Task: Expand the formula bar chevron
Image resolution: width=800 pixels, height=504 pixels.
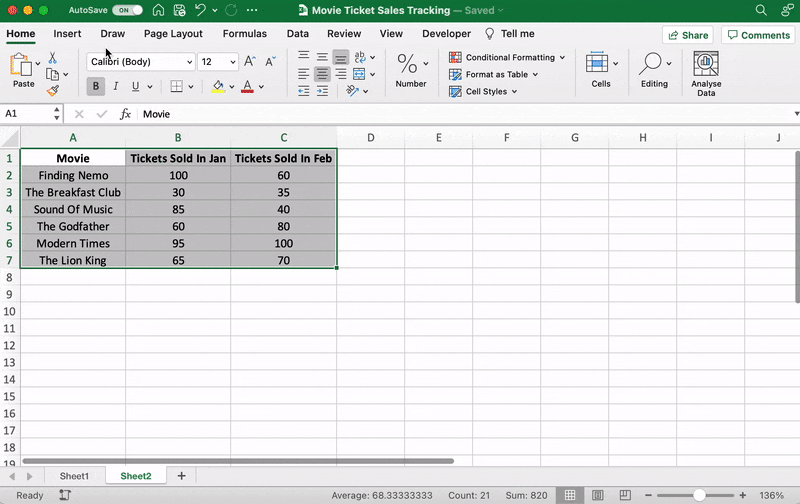Action: [796, 114]
